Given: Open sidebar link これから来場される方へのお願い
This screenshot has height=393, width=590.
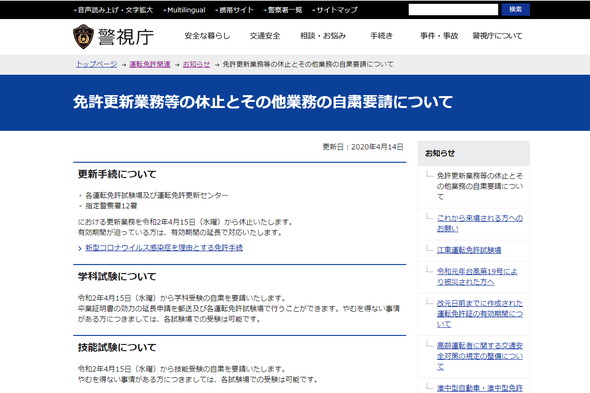Looking at the screenshot, I should point(480,223).
